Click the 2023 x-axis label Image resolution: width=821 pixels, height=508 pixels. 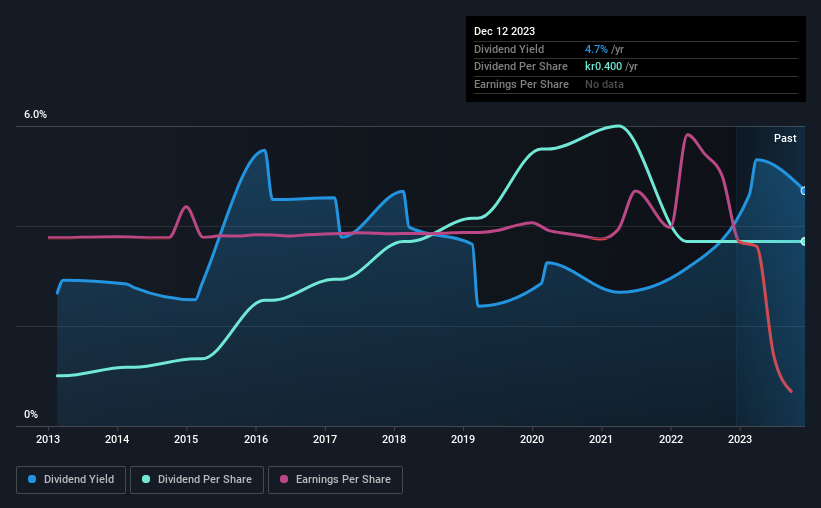coord(740,439)
